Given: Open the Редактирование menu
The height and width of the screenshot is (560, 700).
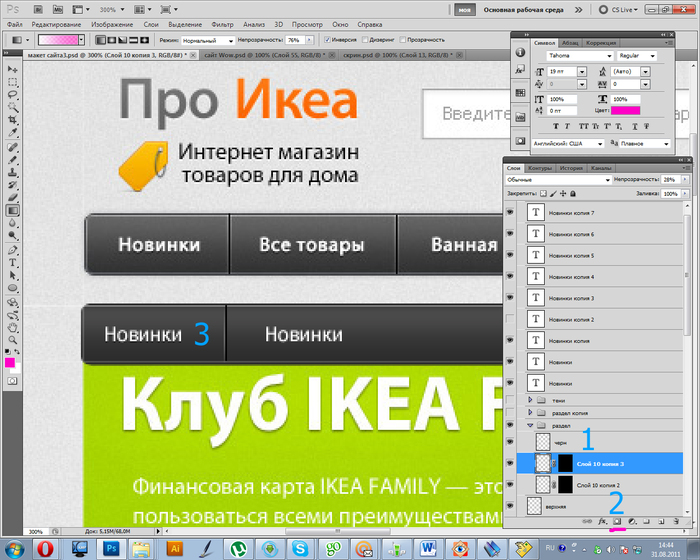Looking at the screenshot, I should [x=56, y=25].
